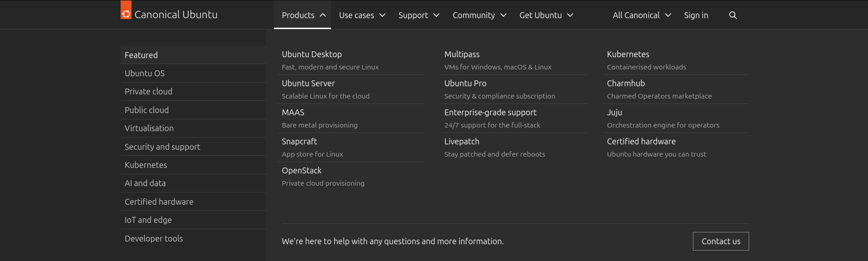Image resolution: width=868 pixels, height=261 pixels.
Task: Expand the Use cases menu
Action: (362, 15)
